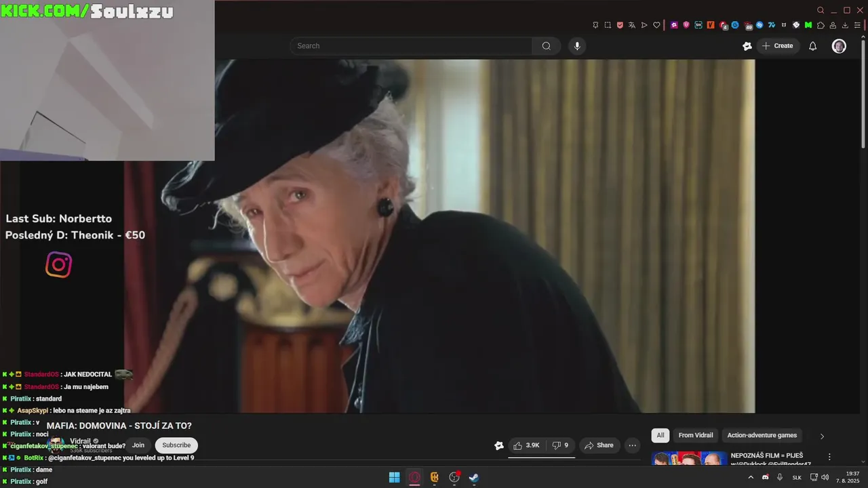
Task: Open the Create menu button
Action: tap(777, 46)
